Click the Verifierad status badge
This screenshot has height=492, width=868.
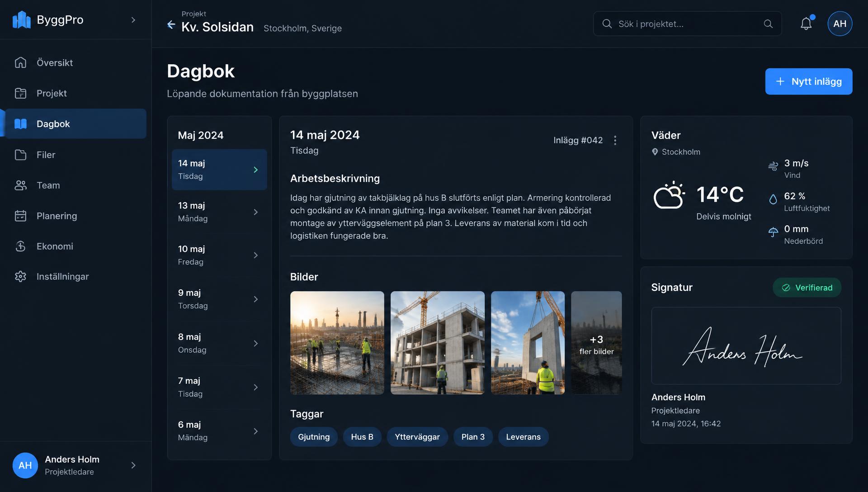coord(807,288)
